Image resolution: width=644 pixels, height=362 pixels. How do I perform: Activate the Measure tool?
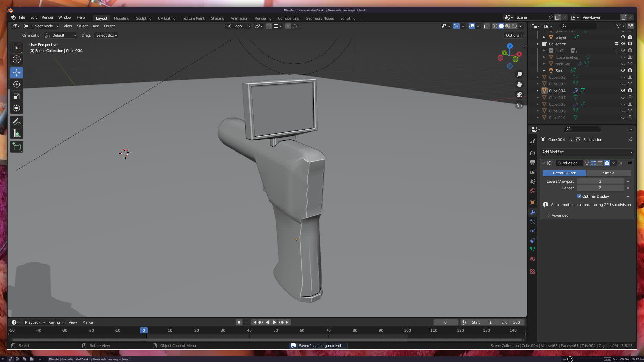pos(17,134)
